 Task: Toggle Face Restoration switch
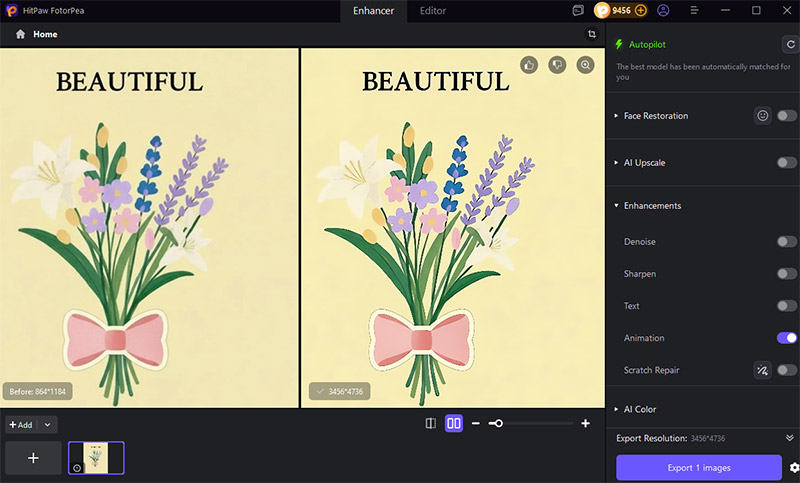pyautogui.click(x=787, y=116)
